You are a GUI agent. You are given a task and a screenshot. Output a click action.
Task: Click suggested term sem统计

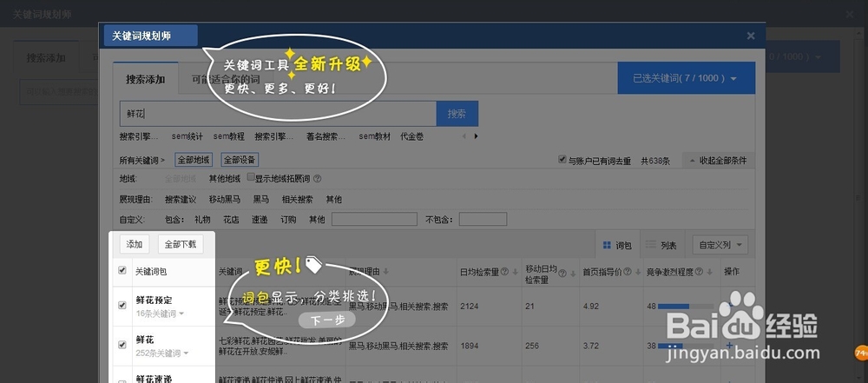click(x=187, y=136)
